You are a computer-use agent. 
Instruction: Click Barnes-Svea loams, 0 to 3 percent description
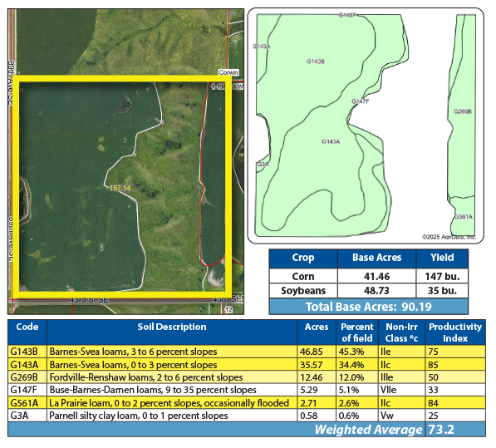(x=133, y=365)
